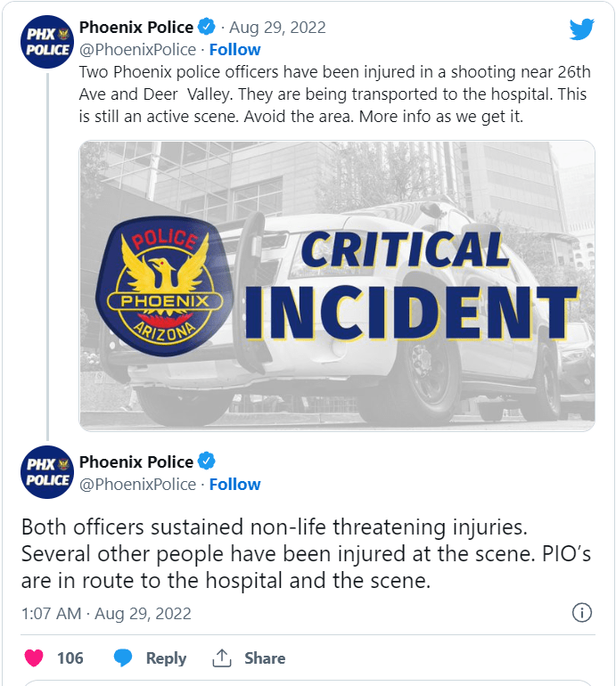Click verified badge on first tweet
The width and height of the screenshot is (616, 686).
(x=206, y=27)
